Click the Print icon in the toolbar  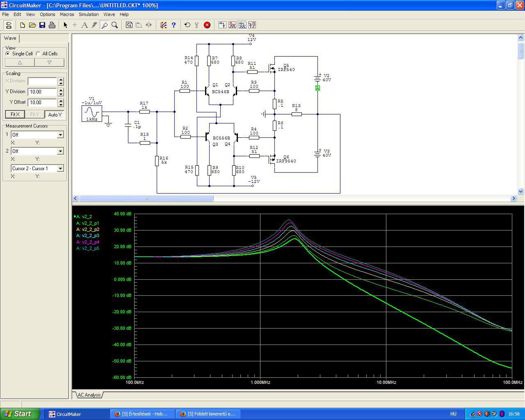52,25
